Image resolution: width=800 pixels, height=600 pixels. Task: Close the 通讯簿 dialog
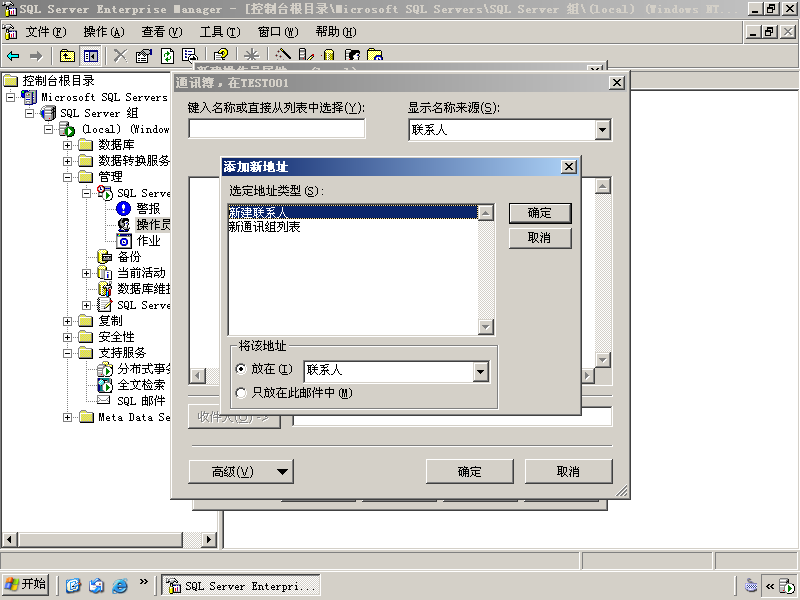[x=617, y=83]
